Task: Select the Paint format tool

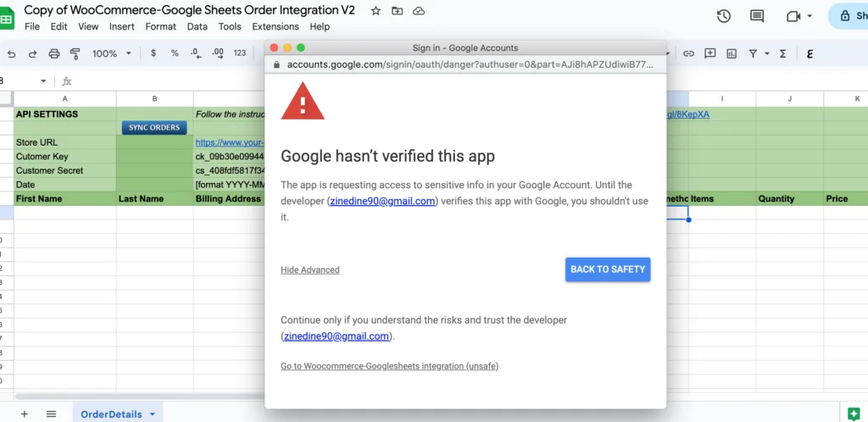Action: pos(75,53)
